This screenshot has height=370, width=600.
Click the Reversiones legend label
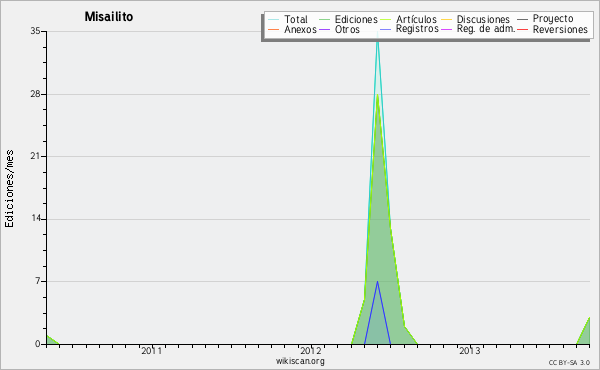pos(560,29)
